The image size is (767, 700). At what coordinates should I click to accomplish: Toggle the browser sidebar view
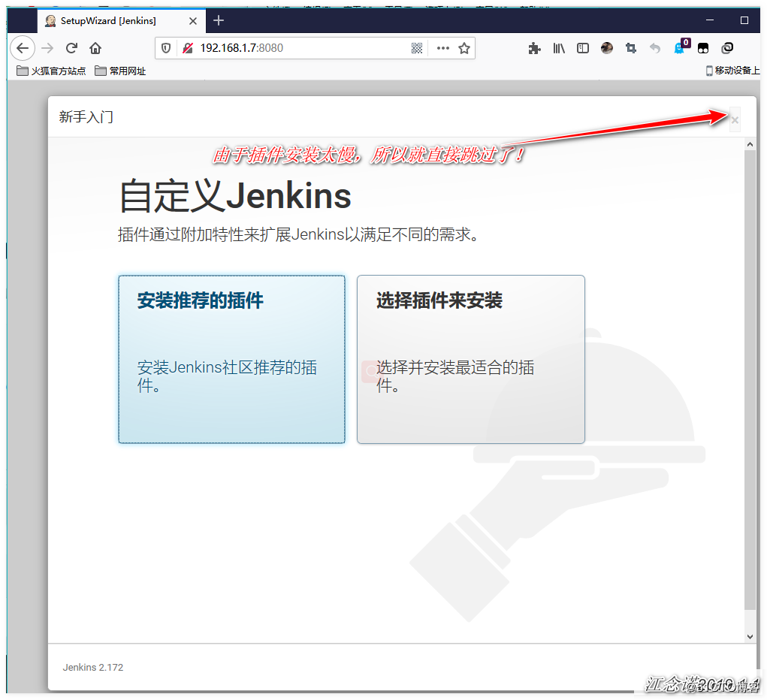coord(583,48)
